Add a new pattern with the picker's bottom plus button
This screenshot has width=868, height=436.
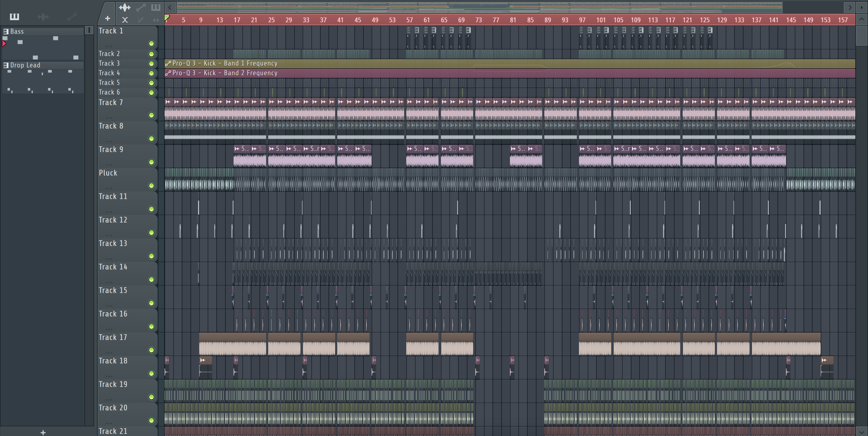point(43,432)
